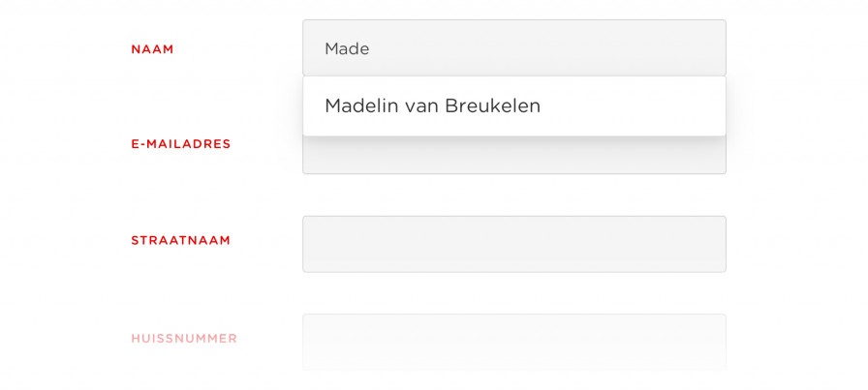Click into the E-mailadres text field
The width and height of the screenshot is (868, 390).
click(513, 156)
